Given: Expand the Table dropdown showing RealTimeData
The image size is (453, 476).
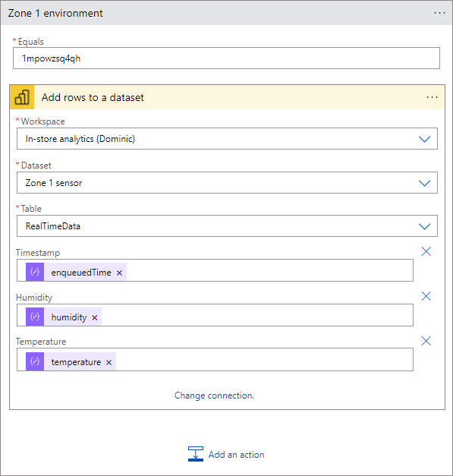Looking at the screenshot, I should (424, 226).
